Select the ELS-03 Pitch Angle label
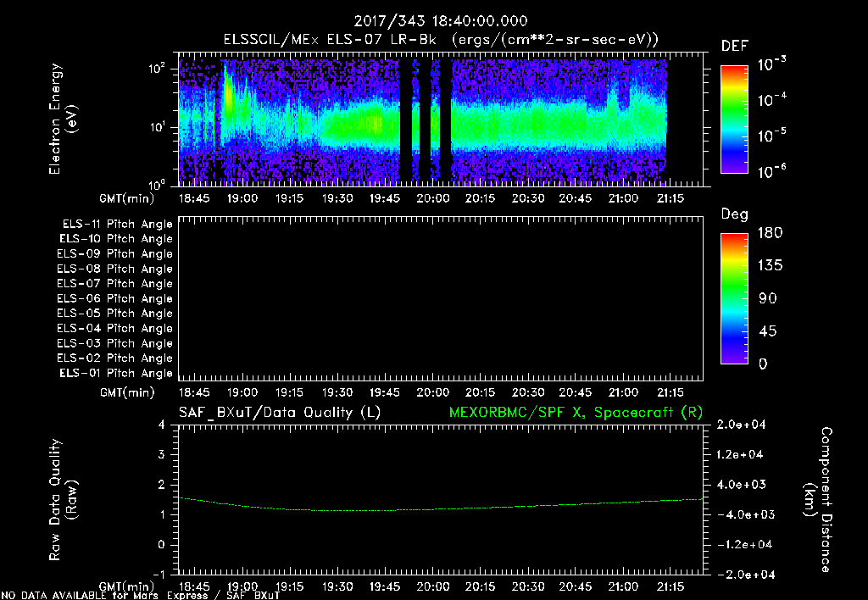Viewport: 868px width, 600px height. click(x=114, y=343)
